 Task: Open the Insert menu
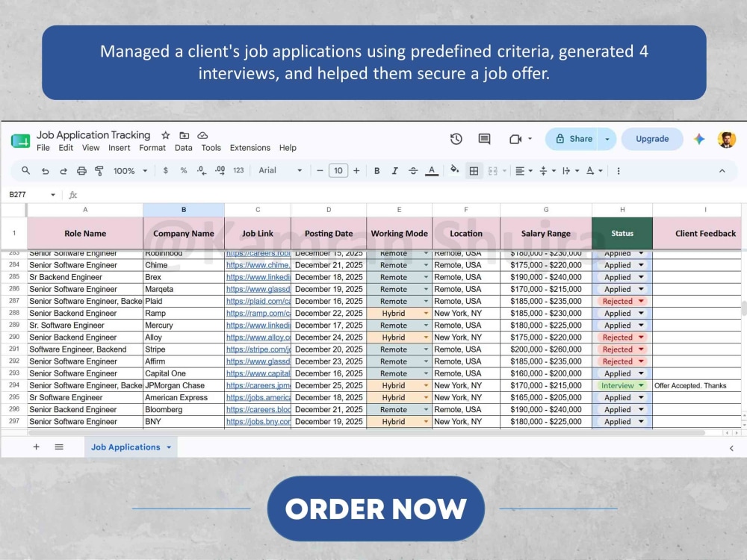[119, 148]
